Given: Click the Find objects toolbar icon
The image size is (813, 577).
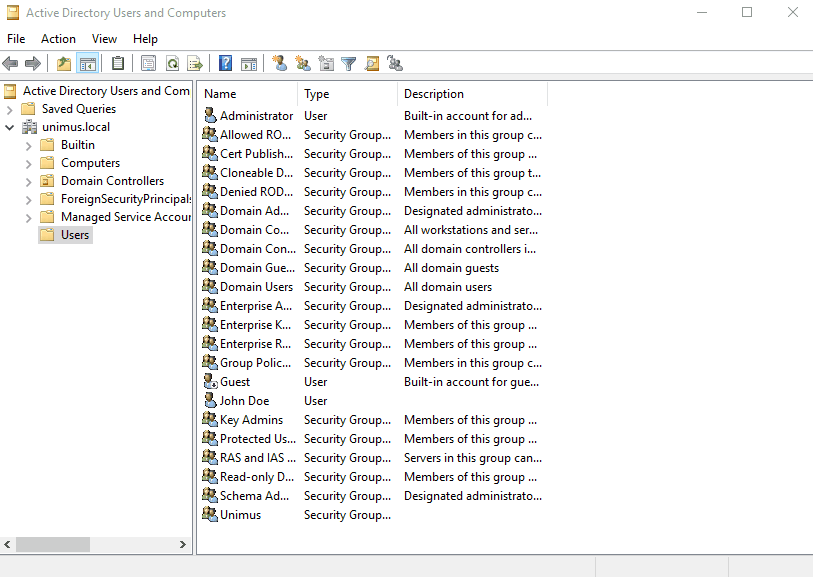Looking at the screenshot, I should [372, 63].
